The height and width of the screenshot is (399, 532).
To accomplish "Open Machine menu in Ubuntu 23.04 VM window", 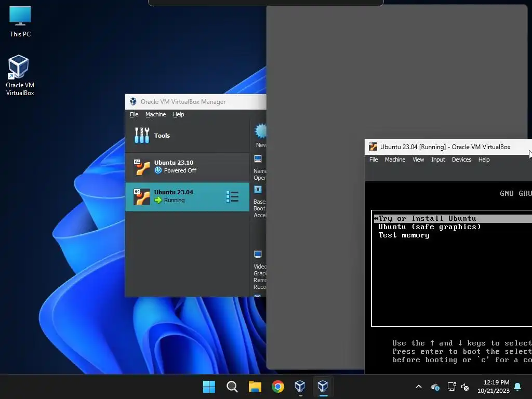I will coord(395,159).
